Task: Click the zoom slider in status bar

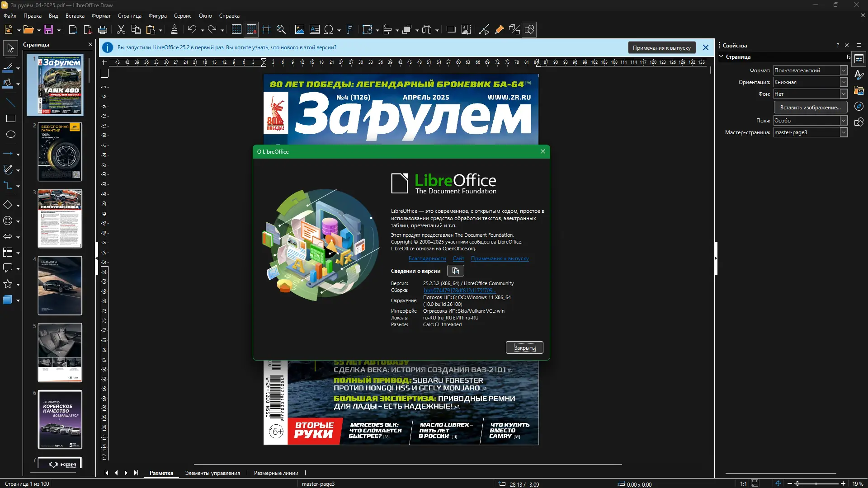Action: pyautogui.click(x=816, y=483)
